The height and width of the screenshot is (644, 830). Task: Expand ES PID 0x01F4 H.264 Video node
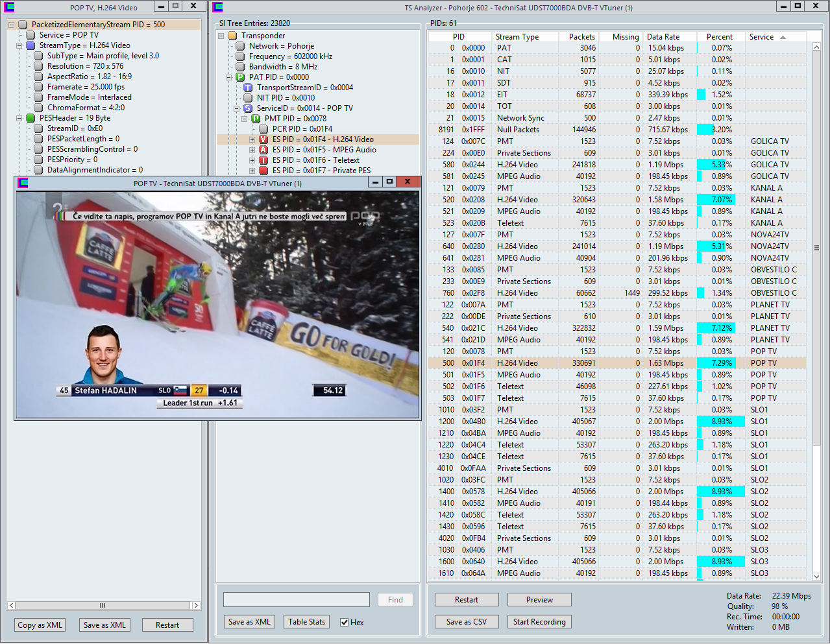252,139
